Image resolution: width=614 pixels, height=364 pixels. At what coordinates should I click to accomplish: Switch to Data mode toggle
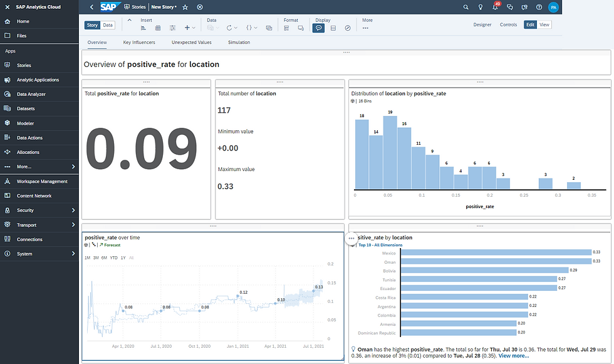(108, 25)
